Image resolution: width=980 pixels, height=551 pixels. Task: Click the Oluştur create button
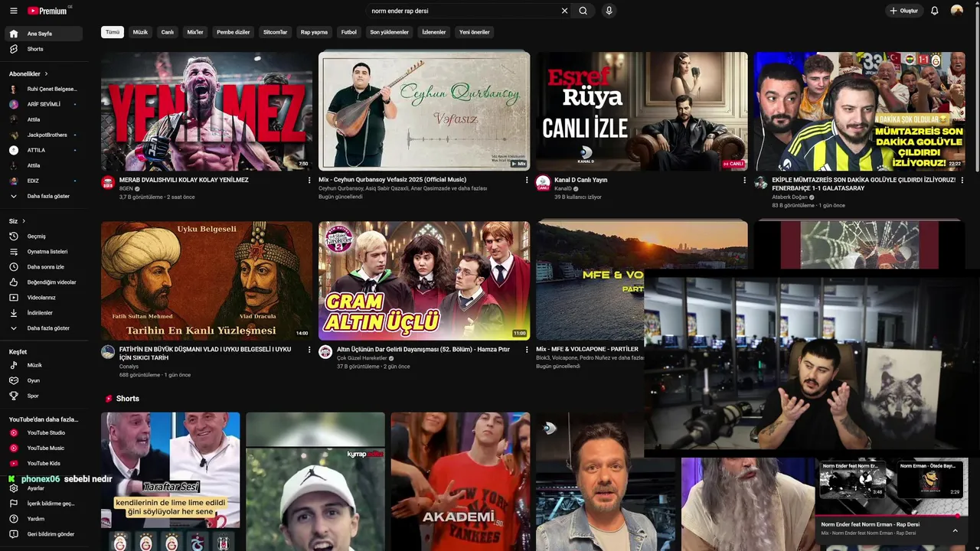904,11
